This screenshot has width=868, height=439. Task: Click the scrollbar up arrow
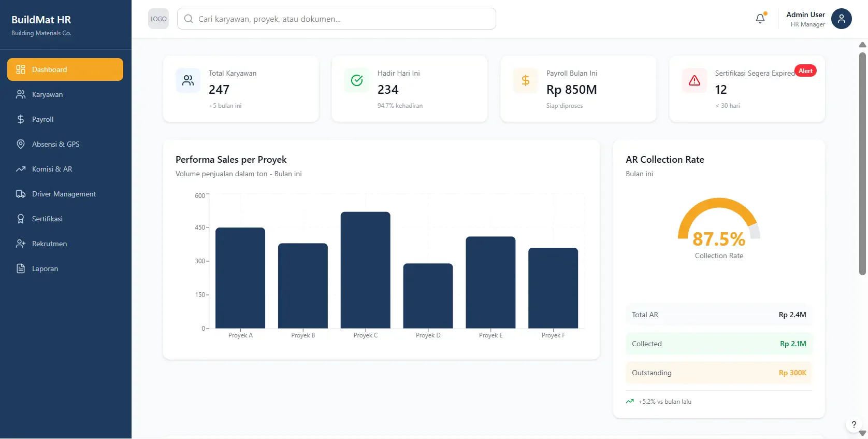862,45
